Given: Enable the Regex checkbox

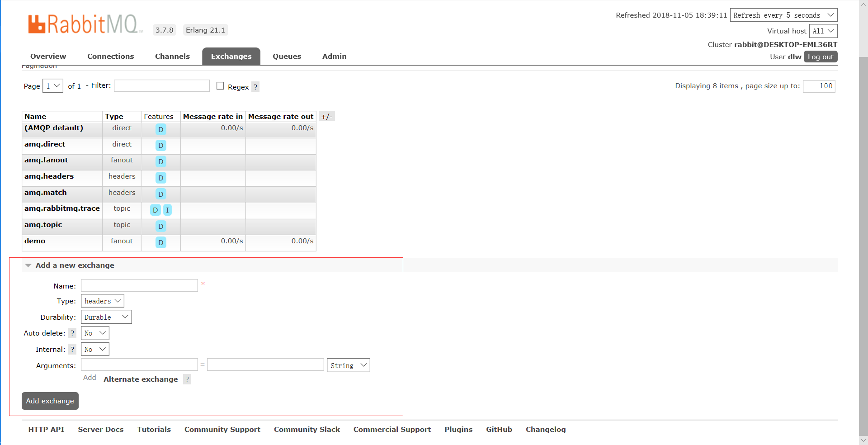Looking at the screenshot, I should pos(220,86).
